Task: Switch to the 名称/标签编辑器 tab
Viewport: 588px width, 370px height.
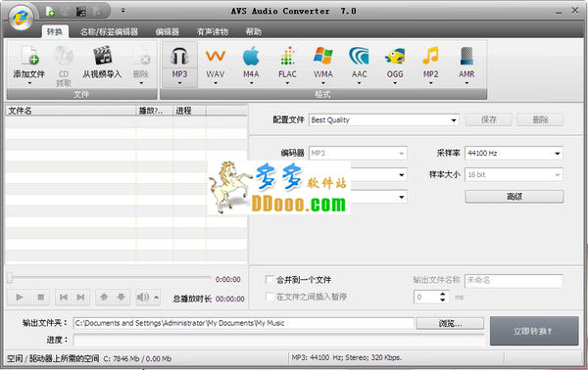Action: [x=109, y=32]
